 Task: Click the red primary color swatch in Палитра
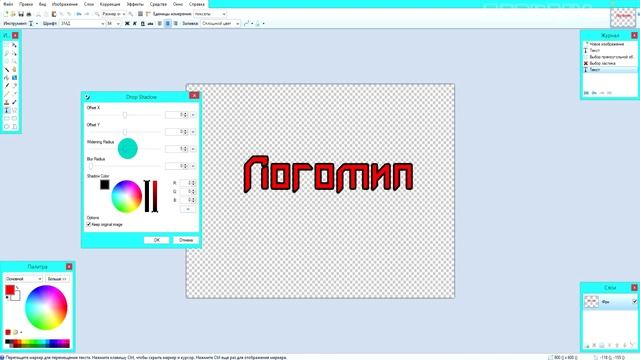click(9, 290)
